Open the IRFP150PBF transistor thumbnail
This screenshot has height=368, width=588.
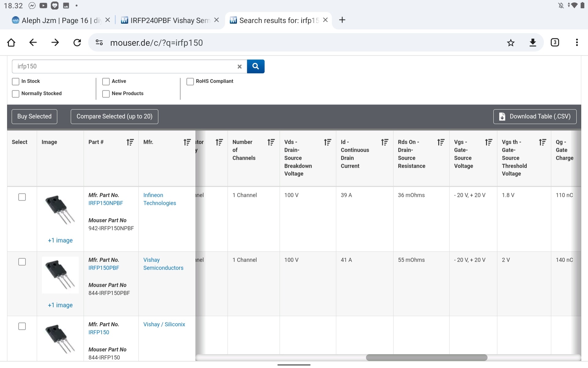60,275
